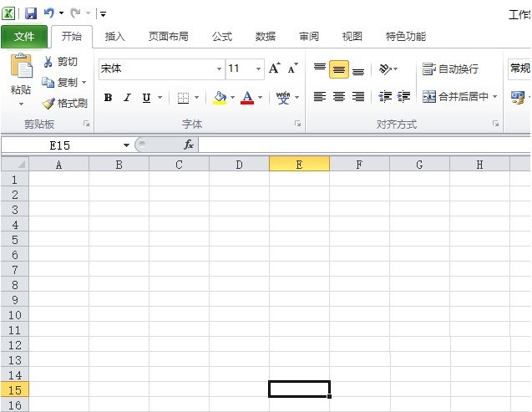Save the workbook with the floppy disk icon
532x412 pixels.
pos(31,13)
